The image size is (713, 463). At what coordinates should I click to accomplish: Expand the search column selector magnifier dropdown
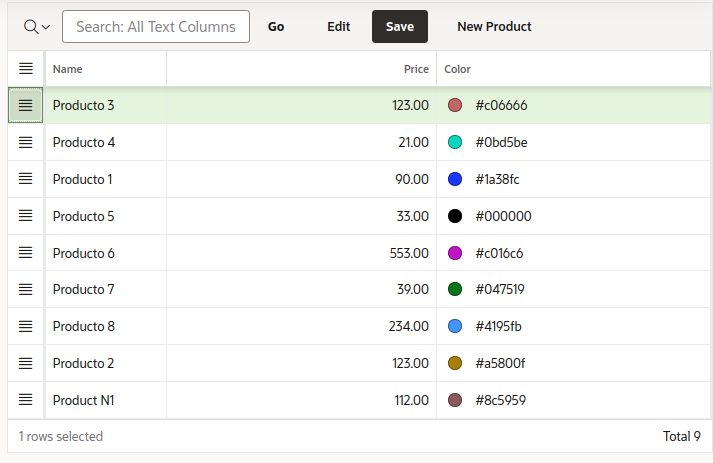tap(36, 27)
